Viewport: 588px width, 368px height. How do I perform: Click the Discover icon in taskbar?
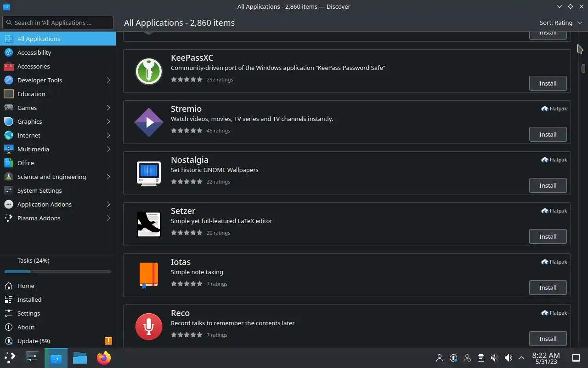[x=56, y=357]
